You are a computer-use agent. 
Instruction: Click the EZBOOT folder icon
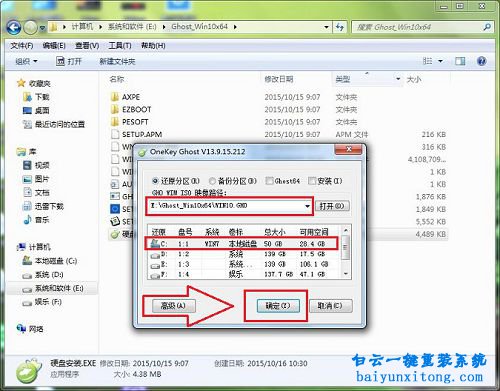[115, 109]
